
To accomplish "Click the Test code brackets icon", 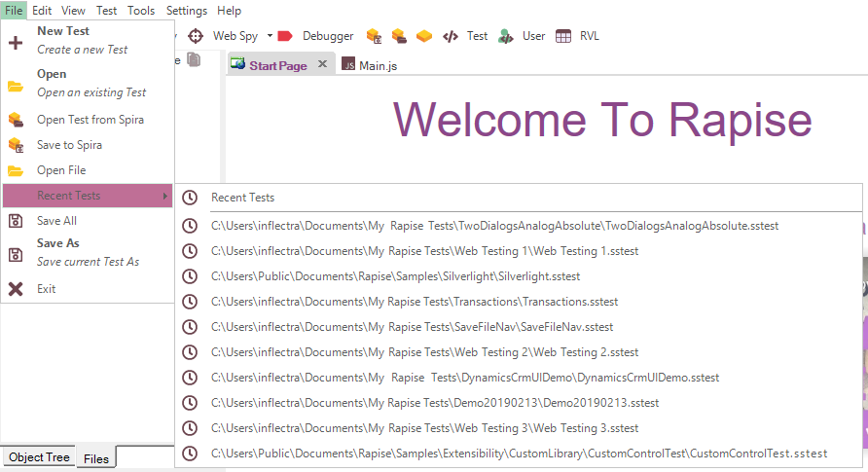I will pos(450,36).
